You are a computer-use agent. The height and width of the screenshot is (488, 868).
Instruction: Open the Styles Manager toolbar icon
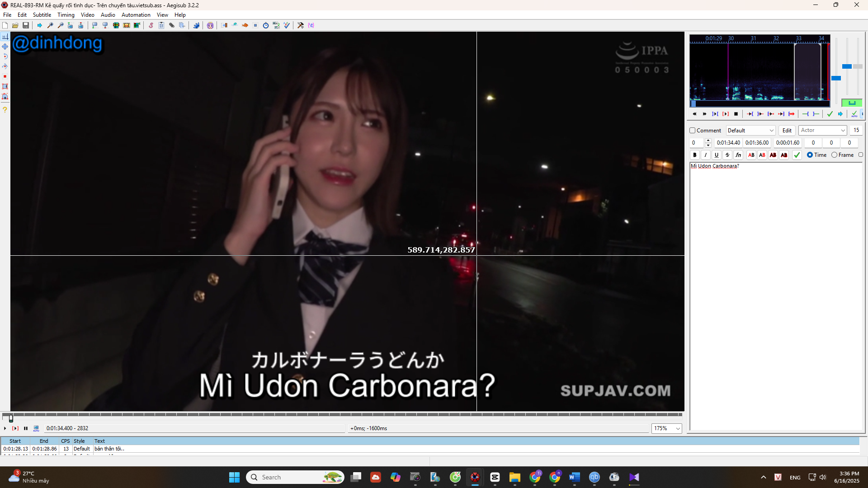pyautogui.click(x=151, y=25)
